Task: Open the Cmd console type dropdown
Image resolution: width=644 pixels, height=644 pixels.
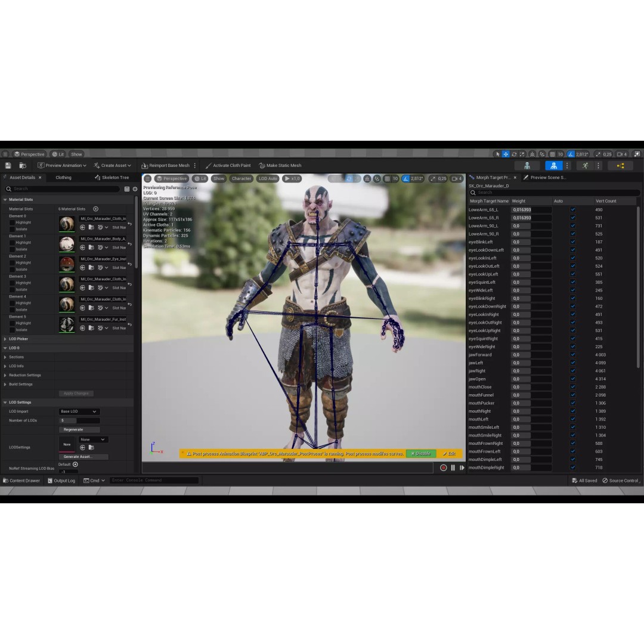Action: tap(94, 481)
